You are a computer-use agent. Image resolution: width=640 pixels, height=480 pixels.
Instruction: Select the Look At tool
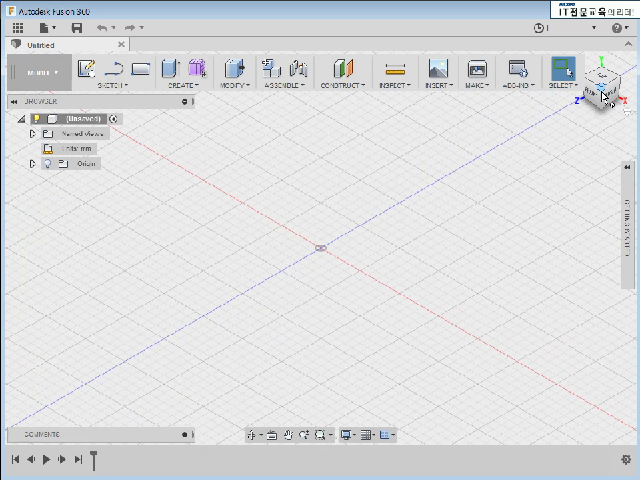coord(272,435)
